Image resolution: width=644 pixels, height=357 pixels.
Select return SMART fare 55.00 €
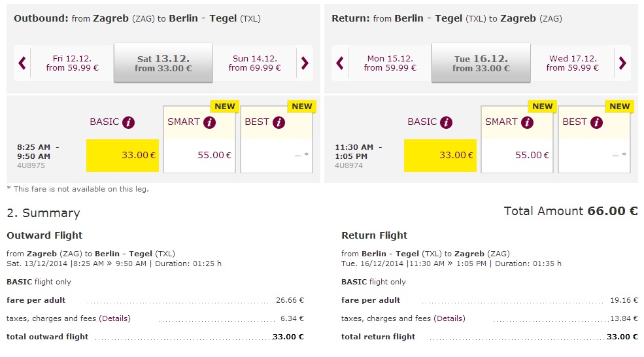[517, 156]
